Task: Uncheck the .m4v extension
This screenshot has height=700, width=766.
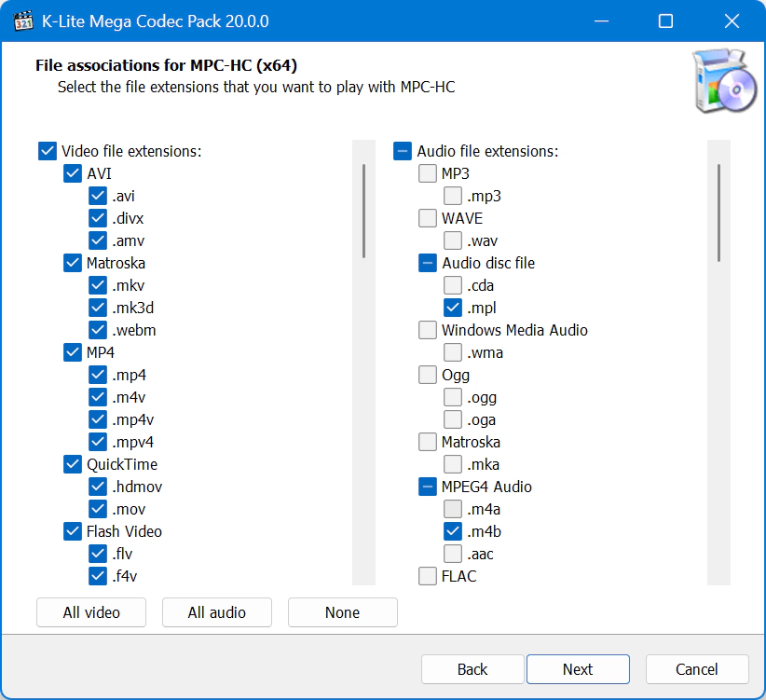Action: [98, 397]
